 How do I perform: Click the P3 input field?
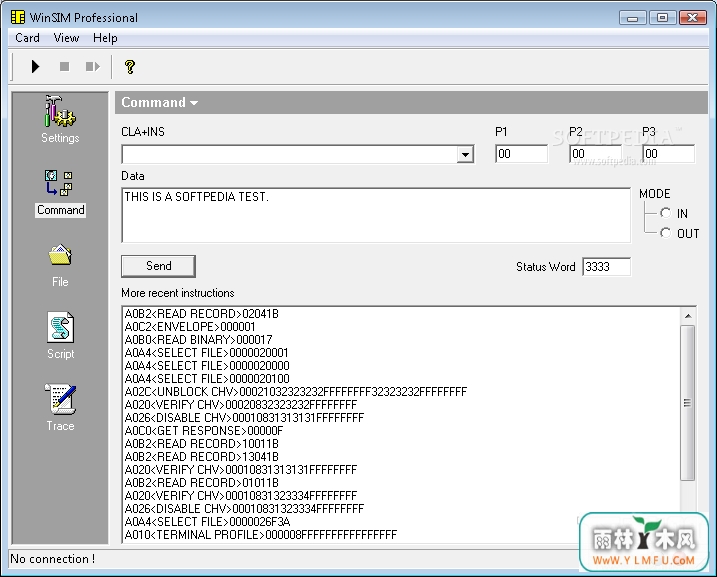coord(668,154)
